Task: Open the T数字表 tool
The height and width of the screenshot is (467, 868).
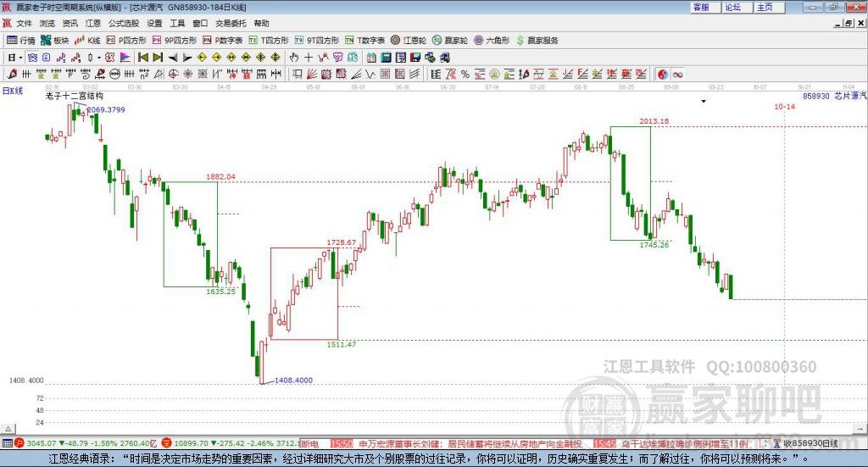Action: coord(364,41)
